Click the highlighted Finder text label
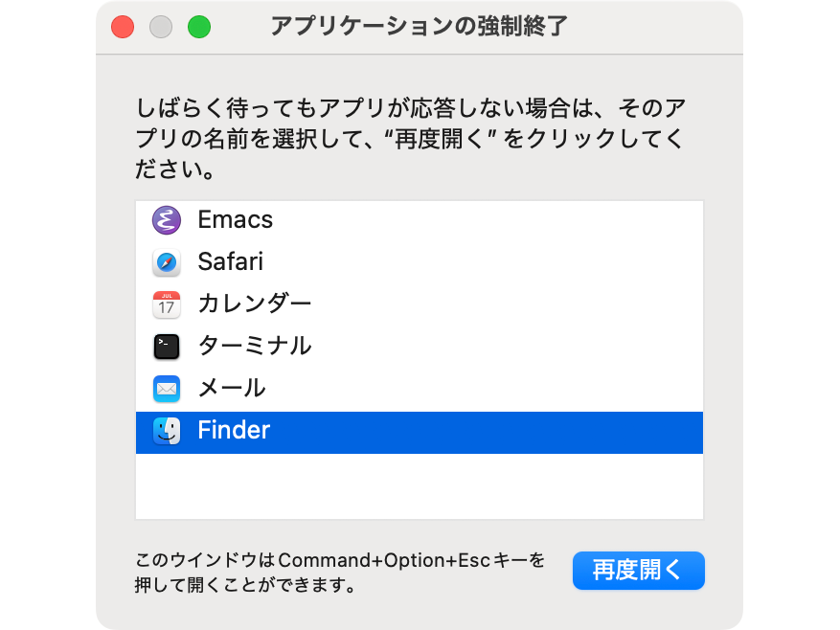This screenshot has width=840, height=630. pos(234,430)
